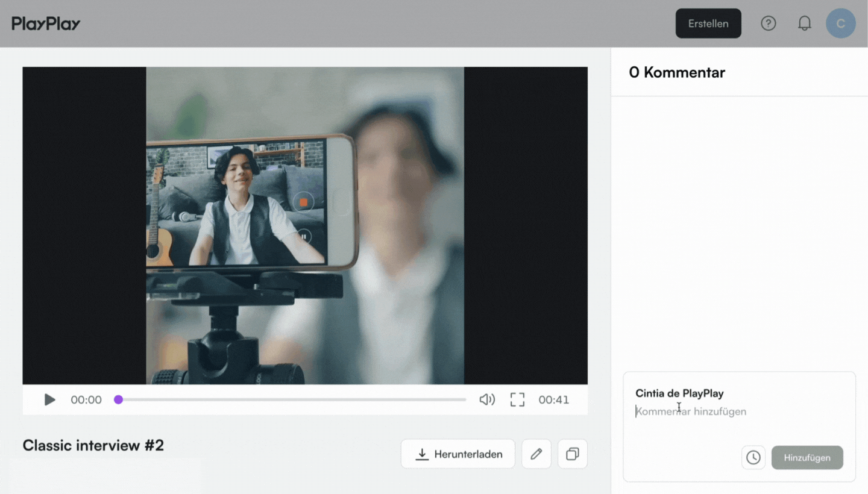Click the PlayPlay logo

coord(46,23)
